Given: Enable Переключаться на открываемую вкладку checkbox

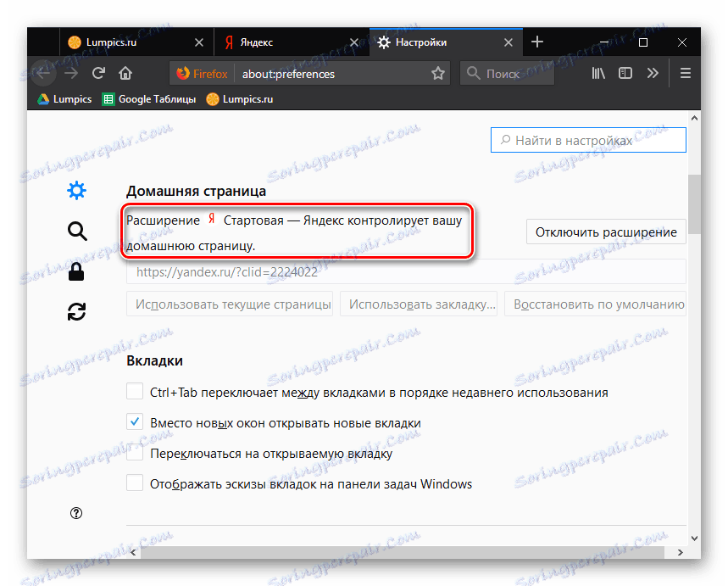Looking at the screenshot, I should click(135, 452).
